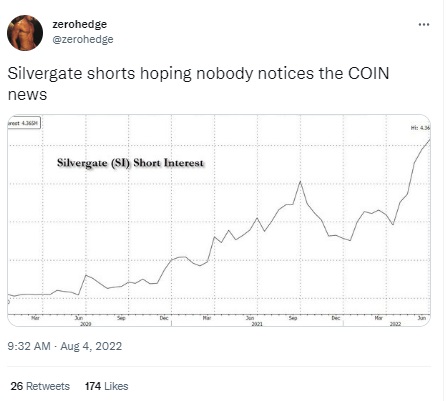
Task: Click the September 2021 peak on the chart line
Action: click(x=300, y=182)
